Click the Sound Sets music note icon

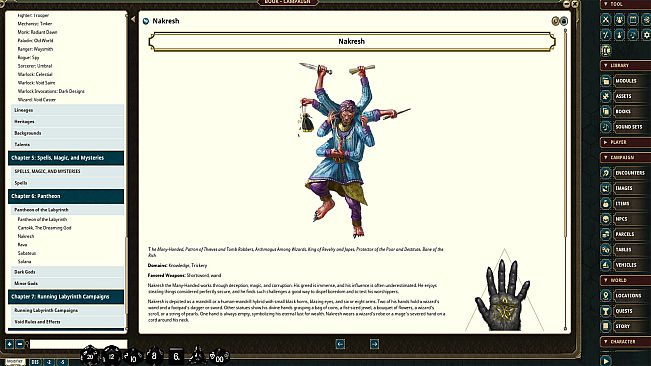[x=606, y=127]
